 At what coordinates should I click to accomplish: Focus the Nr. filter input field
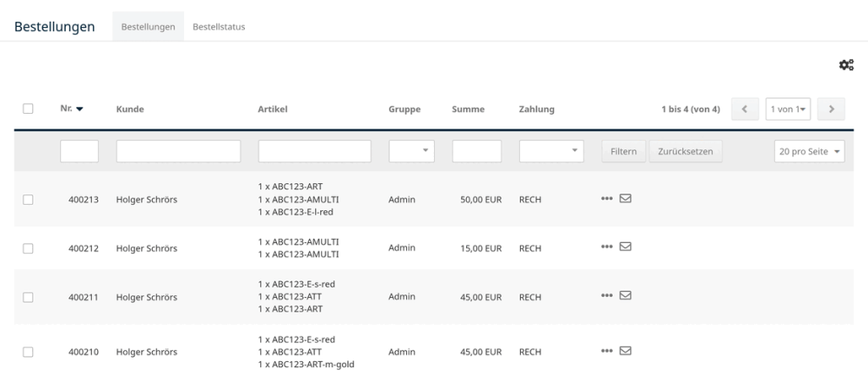[79, 151]
